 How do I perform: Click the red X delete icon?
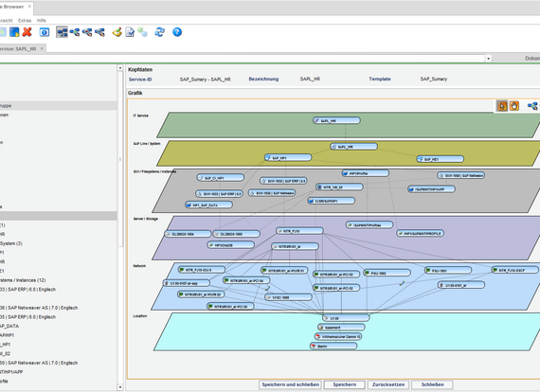tap(27, 32)
